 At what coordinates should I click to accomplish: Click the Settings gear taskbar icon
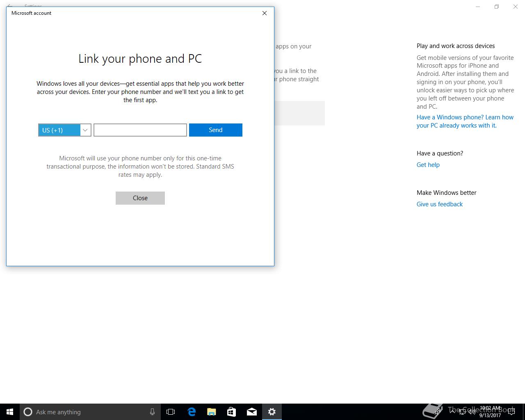click(272, 412)
